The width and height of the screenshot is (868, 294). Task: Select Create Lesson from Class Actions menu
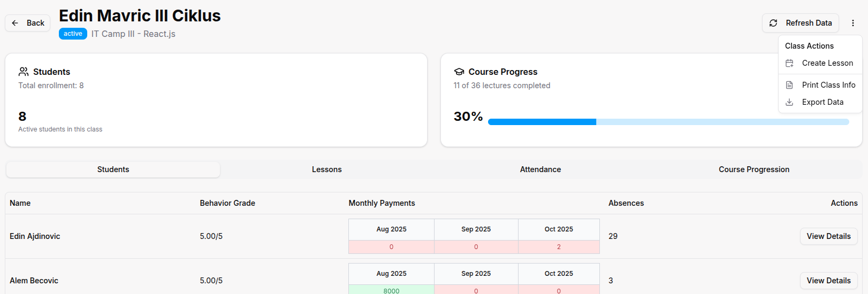tap(827, 63)
